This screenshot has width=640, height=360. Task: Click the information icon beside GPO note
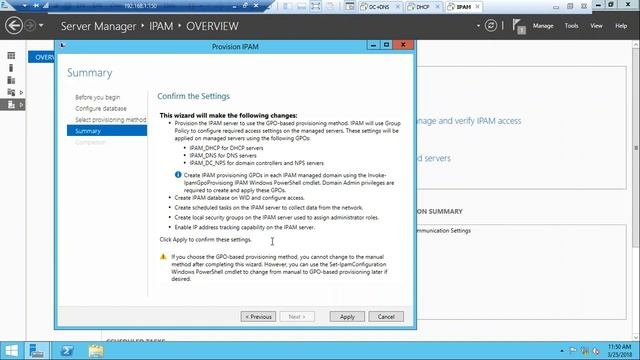pos(178,175)
